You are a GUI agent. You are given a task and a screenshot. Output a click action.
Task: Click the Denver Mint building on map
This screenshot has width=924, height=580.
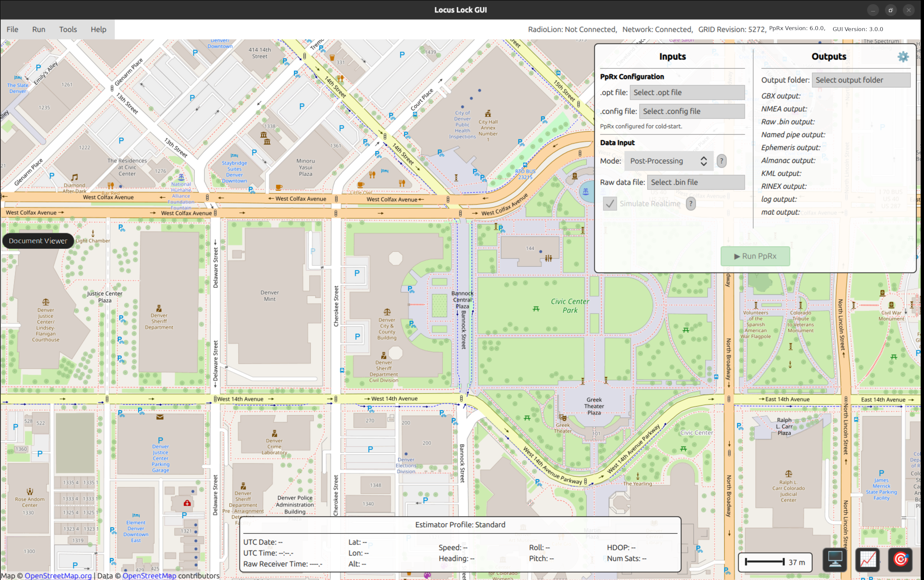pyautogui.click(x=270, y=295)
